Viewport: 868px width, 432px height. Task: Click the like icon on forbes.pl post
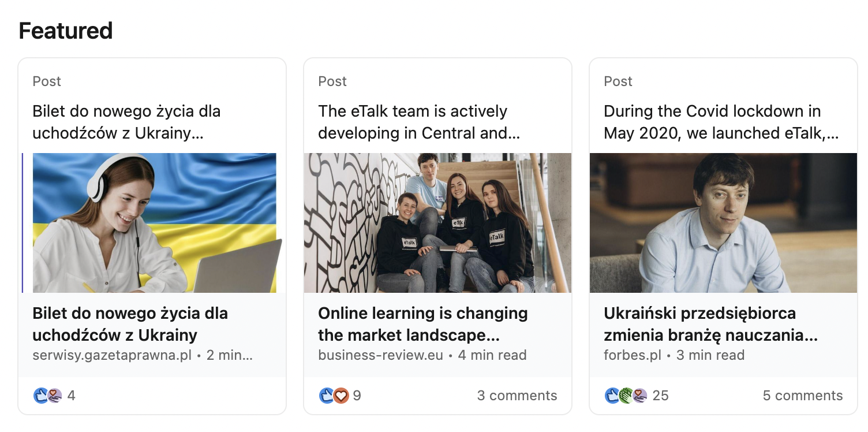click(x=612, y=396)
